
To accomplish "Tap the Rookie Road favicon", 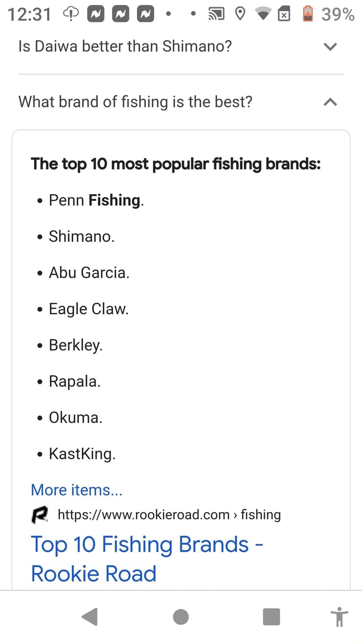I will click(39, 514).
